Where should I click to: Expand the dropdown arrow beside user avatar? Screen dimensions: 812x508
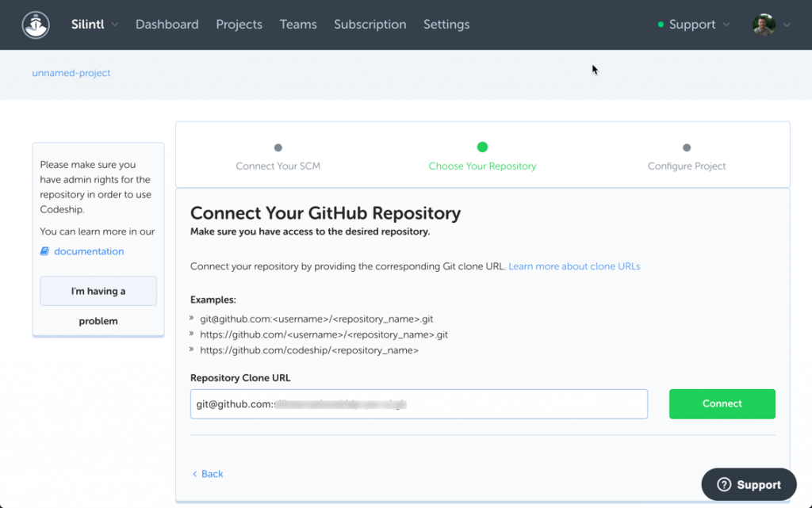(x=787, y=25)
